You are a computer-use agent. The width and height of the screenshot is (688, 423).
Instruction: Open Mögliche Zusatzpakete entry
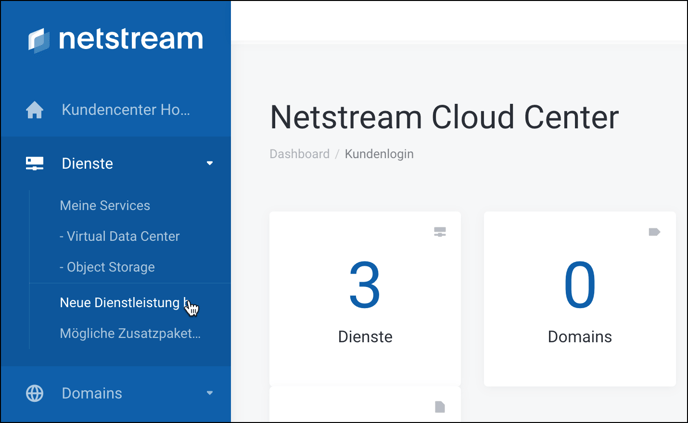(130, 333)
